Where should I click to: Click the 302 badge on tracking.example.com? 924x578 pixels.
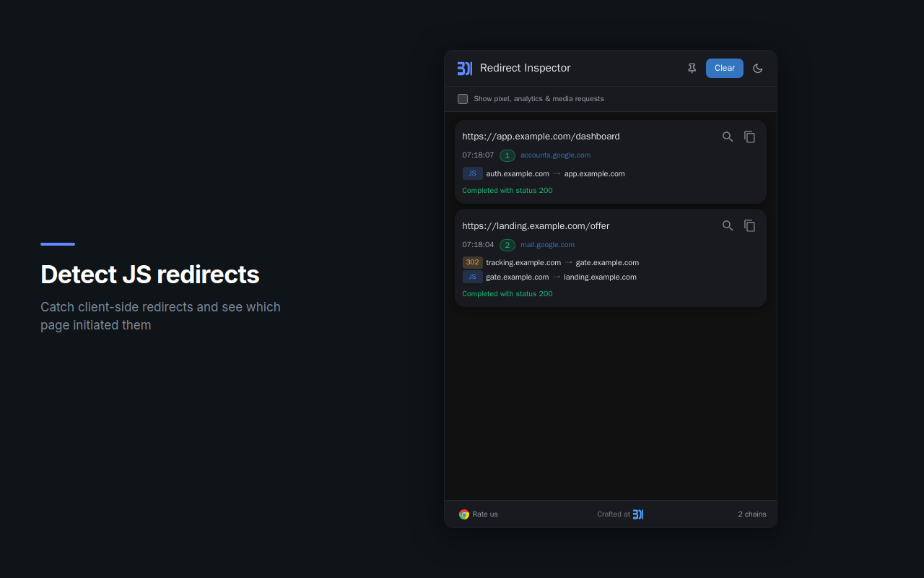coord(472,262)
